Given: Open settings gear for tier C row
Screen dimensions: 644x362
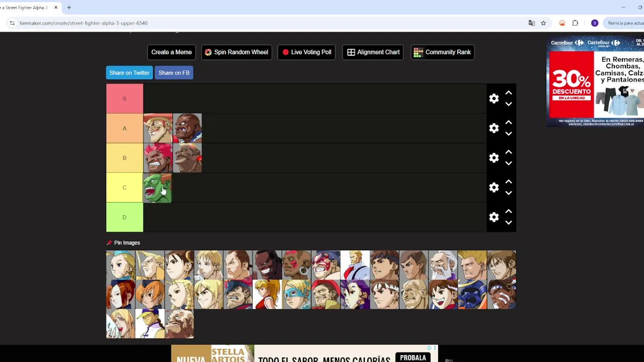Looking at the screenshot, I should tap(494, 188).
